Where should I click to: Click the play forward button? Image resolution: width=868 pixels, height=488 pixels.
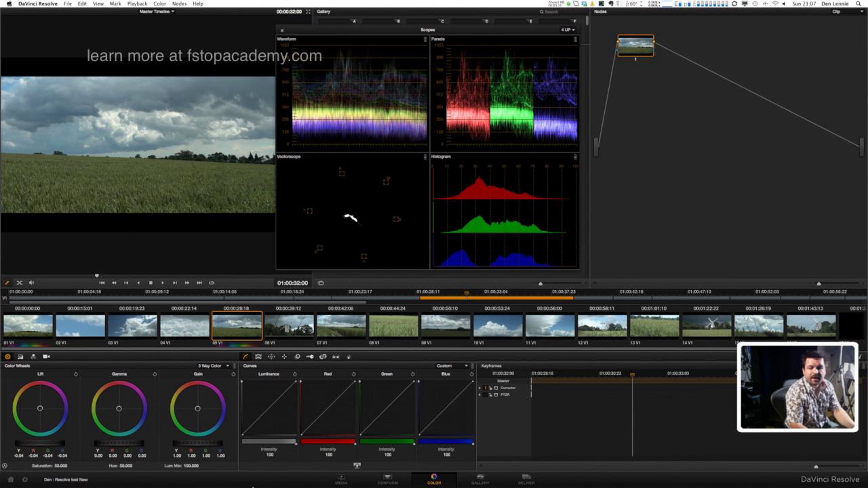pos(163,283)
